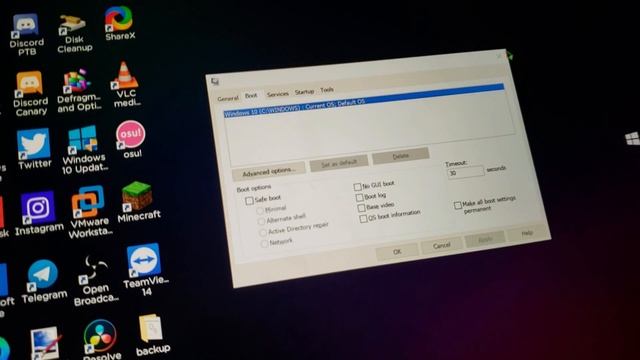Screen dimensions: 640x360
Task: Select Active Directory repair option
Action: click(263, 233)
